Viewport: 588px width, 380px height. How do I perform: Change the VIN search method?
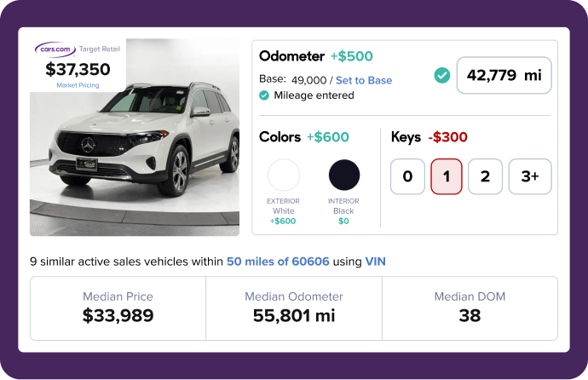pyautogui.click(x=376, y=262)
